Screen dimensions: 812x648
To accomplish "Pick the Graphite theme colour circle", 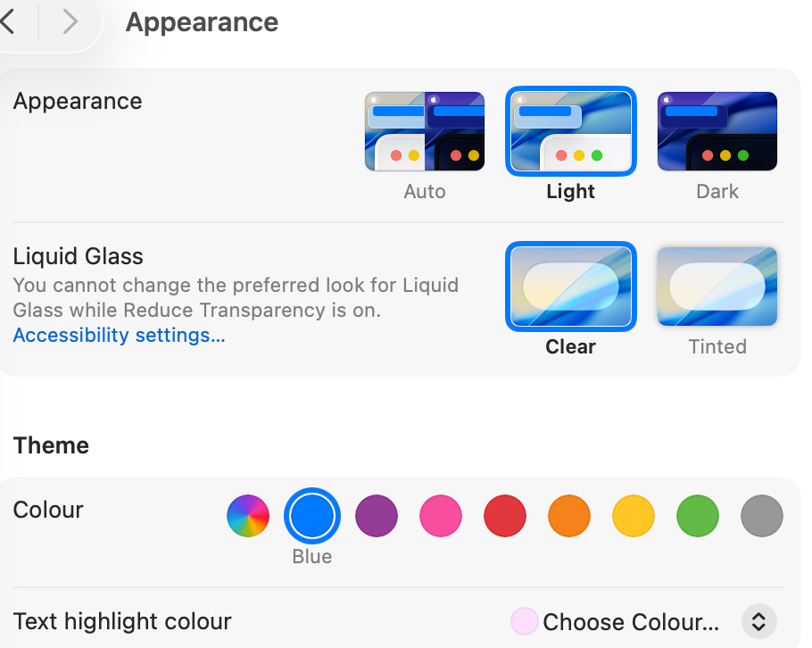I will (762, 516).
